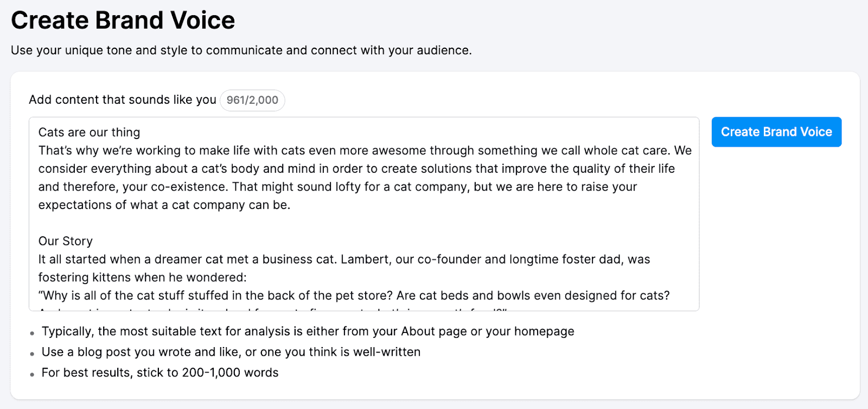Click the quote about the pet store
Screen dimensions: 868x409
353,295
